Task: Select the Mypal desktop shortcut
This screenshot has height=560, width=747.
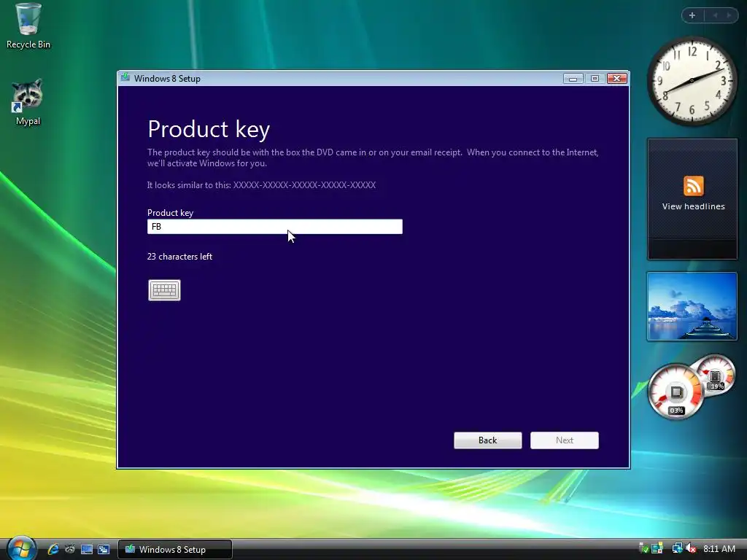Action: pos(28,102)
